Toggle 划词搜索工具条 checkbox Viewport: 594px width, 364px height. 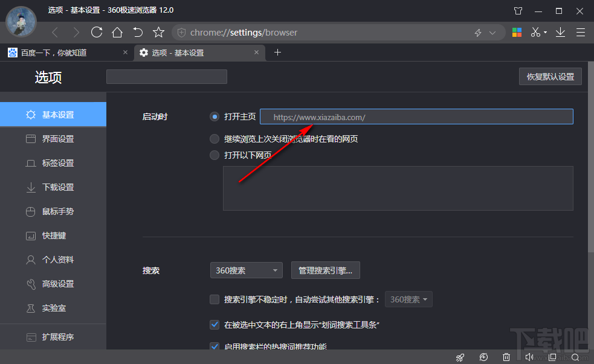coord(215,325)
